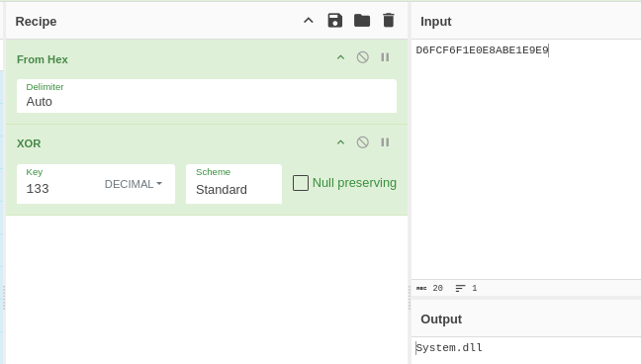Collapse the Recipe panel with the chevron
The image size is (641, 364).
(309, 21)
